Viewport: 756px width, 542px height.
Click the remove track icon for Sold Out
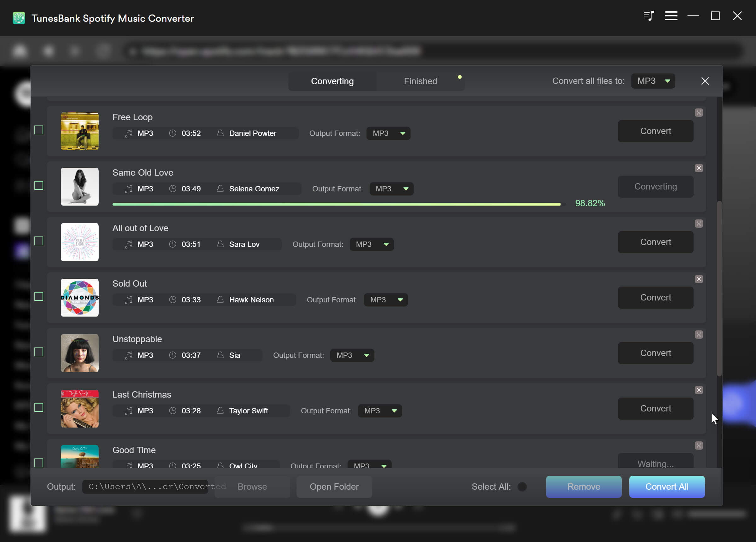pos(698,279)
